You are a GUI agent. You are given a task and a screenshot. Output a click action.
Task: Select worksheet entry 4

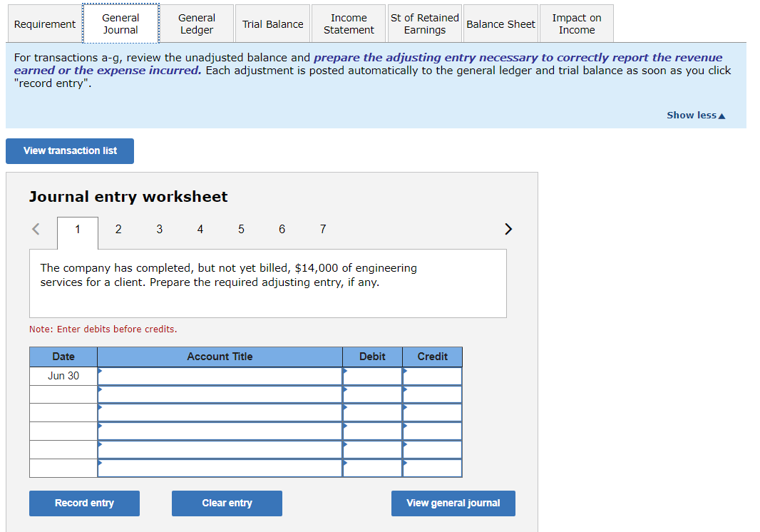click(200, 230)
